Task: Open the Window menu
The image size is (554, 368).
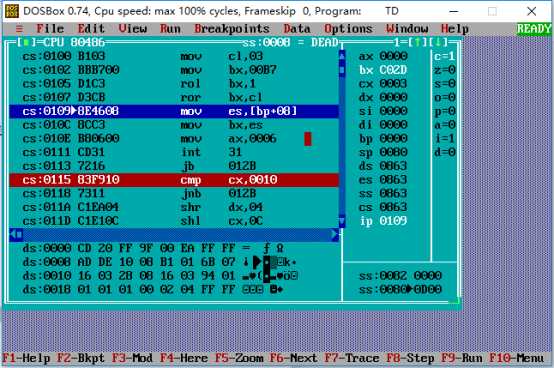Action: tap(407, 29)
